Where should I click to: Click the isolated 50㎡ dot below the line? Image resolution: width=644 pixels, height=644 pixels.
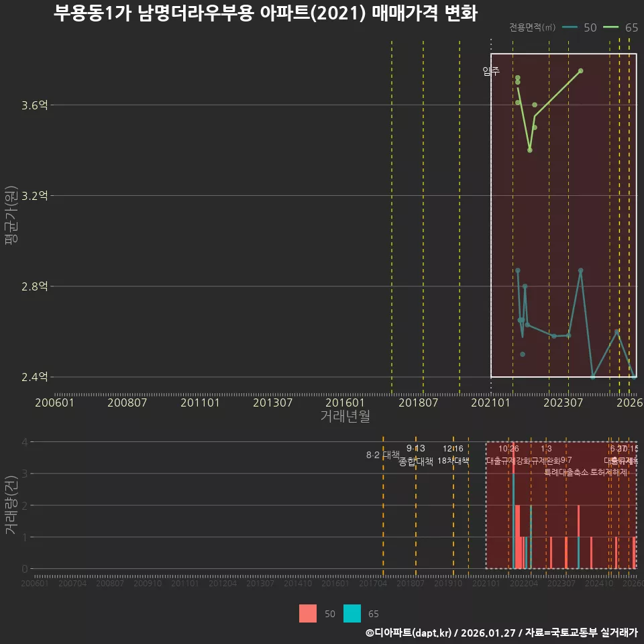(x=523, y=354)
